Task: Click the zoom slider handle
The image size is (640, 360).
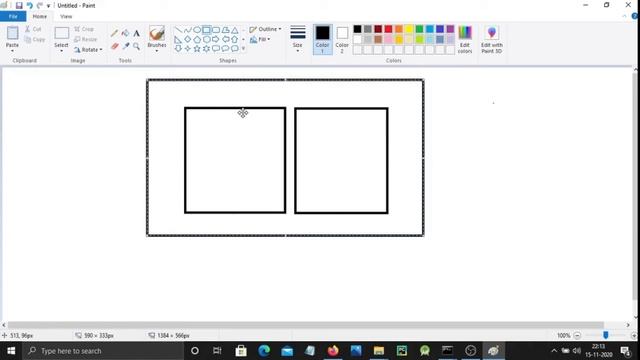Action: [606, 335]
